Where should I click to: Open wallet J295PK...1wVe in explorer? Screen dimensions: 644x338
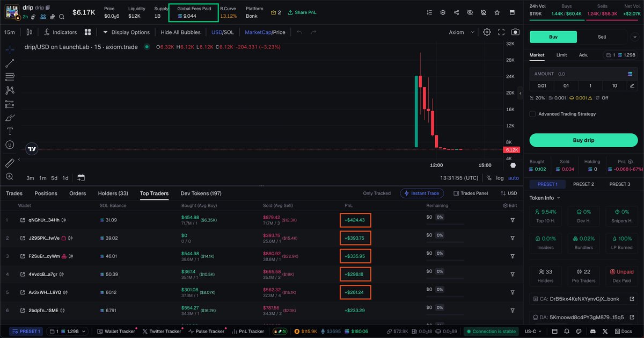click(x=23, y=238)
